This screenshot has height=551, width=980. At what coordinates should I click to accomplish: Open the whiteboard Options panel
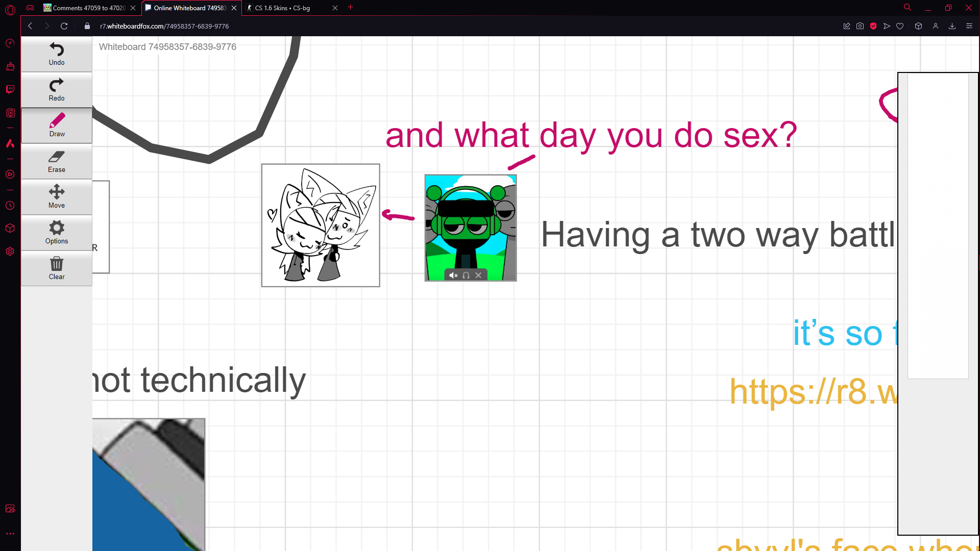coord(56,233)
